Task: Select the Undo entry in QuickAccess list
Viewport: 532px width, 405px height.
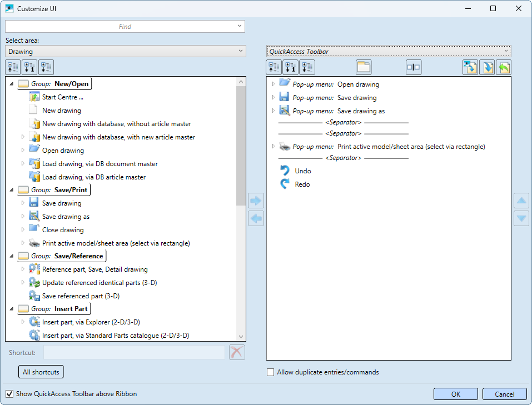Action: (302, 171)
